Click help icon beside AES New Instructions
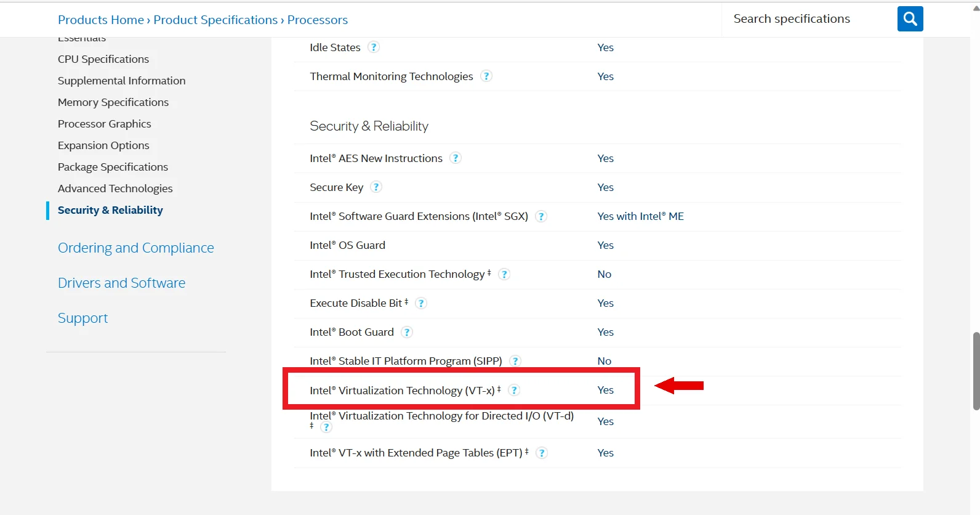980x515 pixels. click(456, 158)
